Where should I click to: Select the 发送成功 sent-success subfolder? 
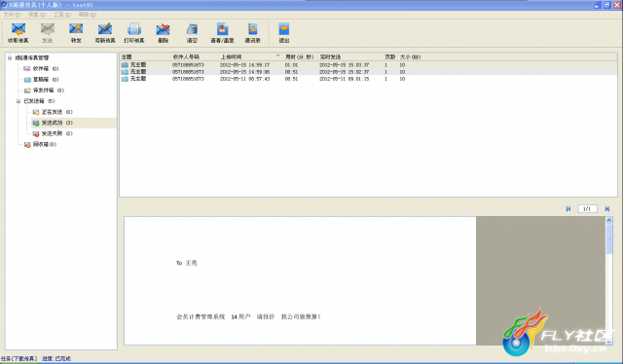[53, 123]
